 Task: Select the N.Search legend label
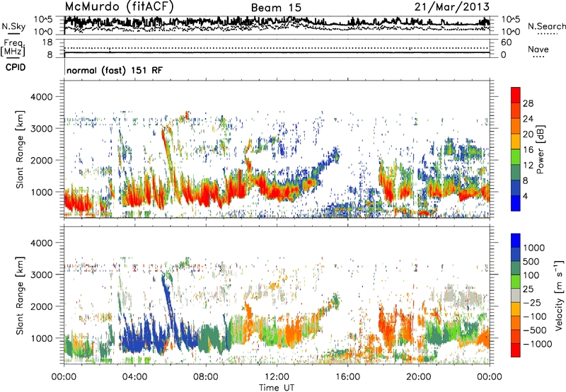546,26
